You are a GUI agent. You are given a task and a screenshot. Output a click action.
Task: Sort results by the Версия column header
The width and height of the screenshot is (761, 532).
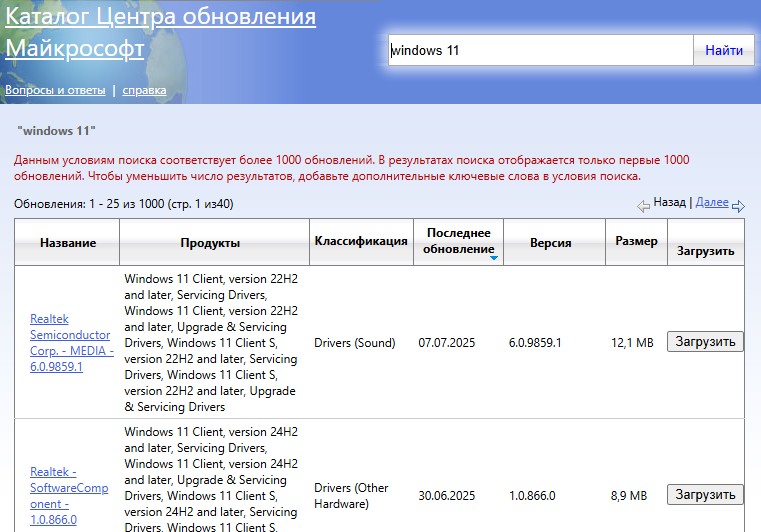click(551, 243)
